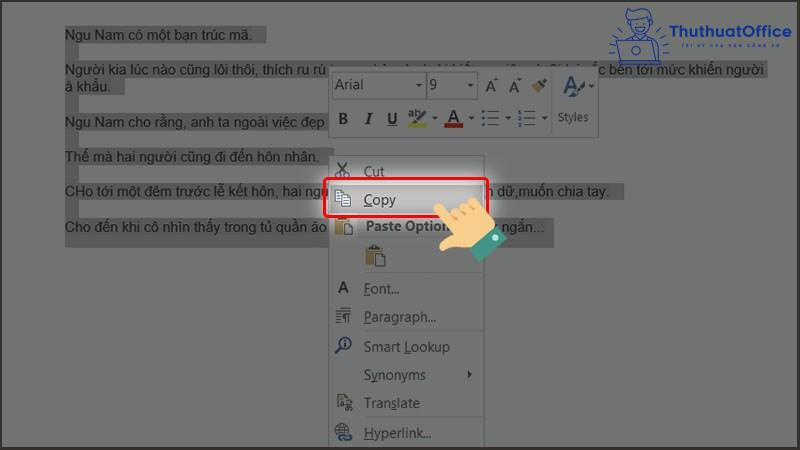Viewport: 800px width, 450px height.
Task: Click the Paste Options clipboard icon
Action: point(344,226)
